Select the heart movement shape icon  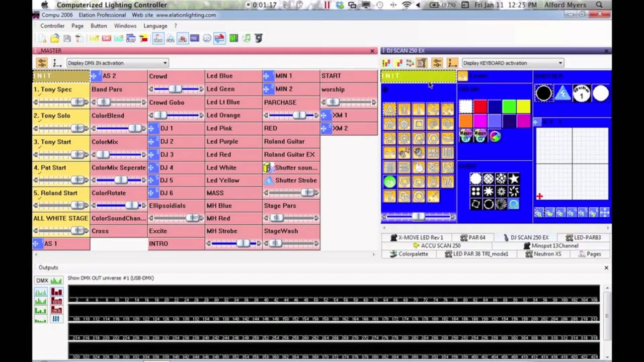(x=404, y=182)
